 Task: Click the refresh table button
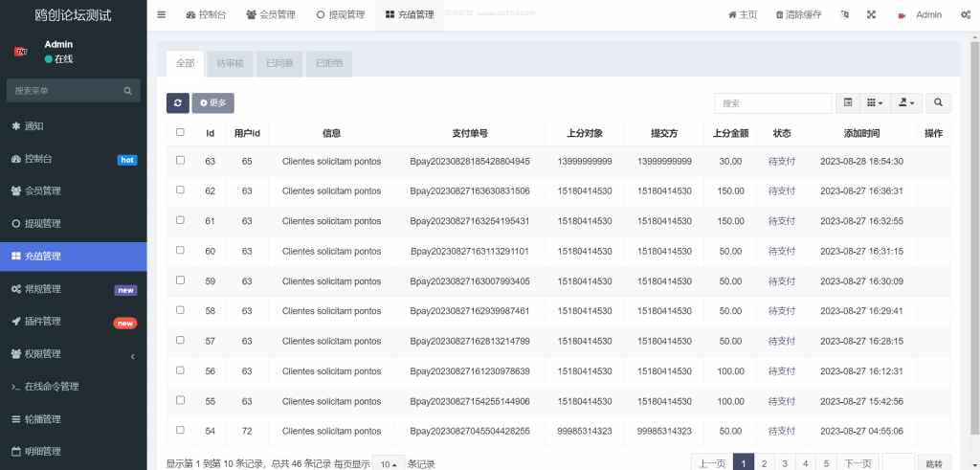[177, 103]
